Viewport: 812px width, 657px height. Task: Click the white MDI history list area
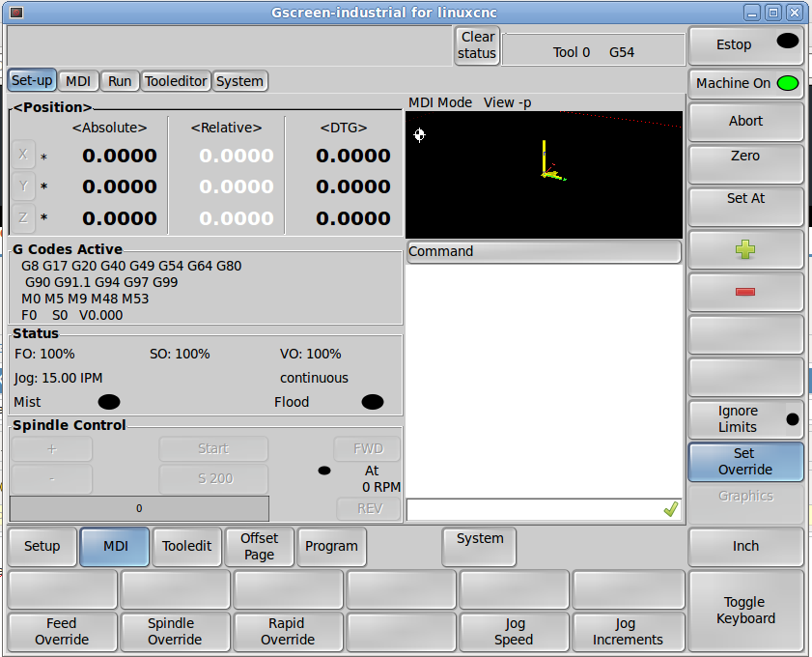coord(544,381)
